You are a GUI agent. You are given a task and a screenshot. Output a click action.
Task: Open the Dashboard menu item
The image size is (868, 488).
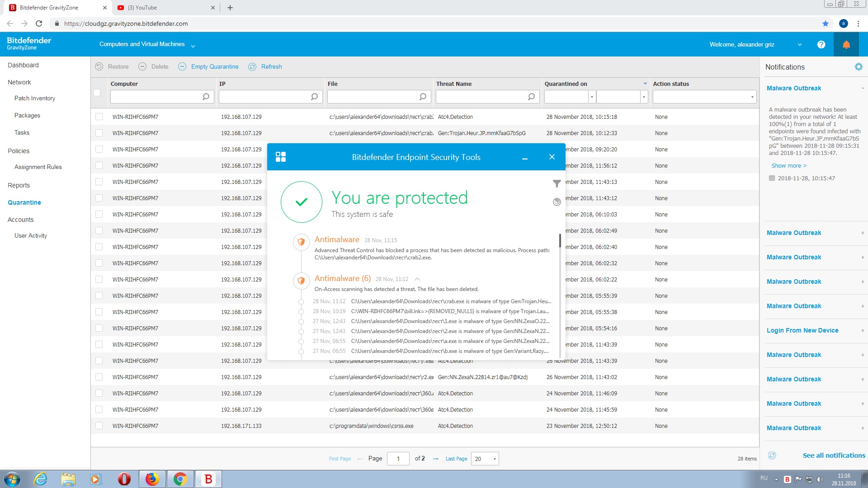23,65
